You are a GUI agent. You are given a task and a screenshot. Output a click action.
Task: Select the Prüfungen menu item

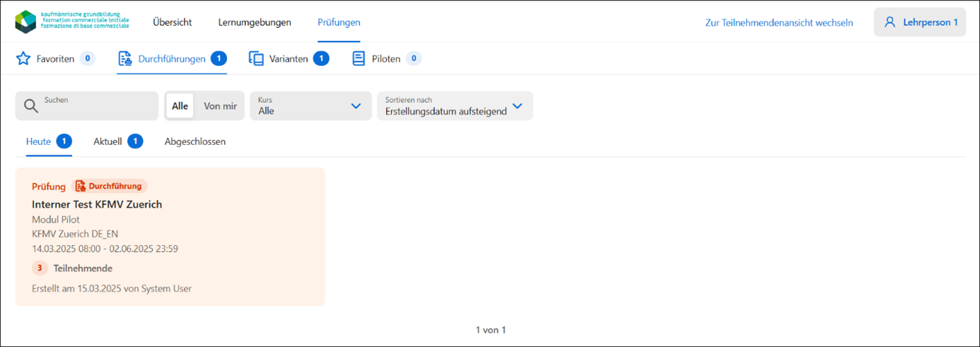(339, 22)
